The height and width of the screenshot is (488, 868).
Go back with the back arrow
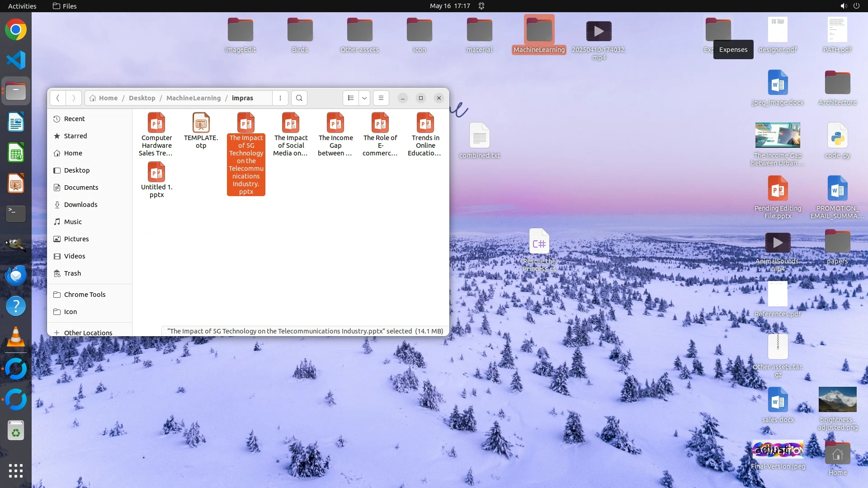pos(58,98)
